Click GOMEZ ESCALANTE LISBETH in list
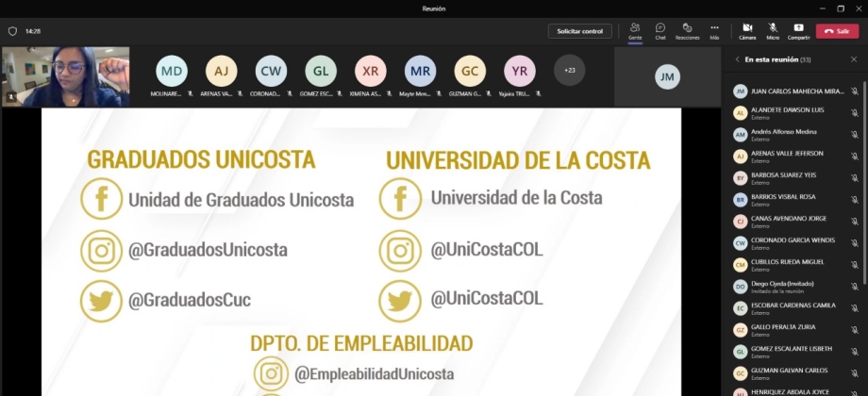Image resolution: width=868 pixels, height=396 pixels. coord(795,352)
